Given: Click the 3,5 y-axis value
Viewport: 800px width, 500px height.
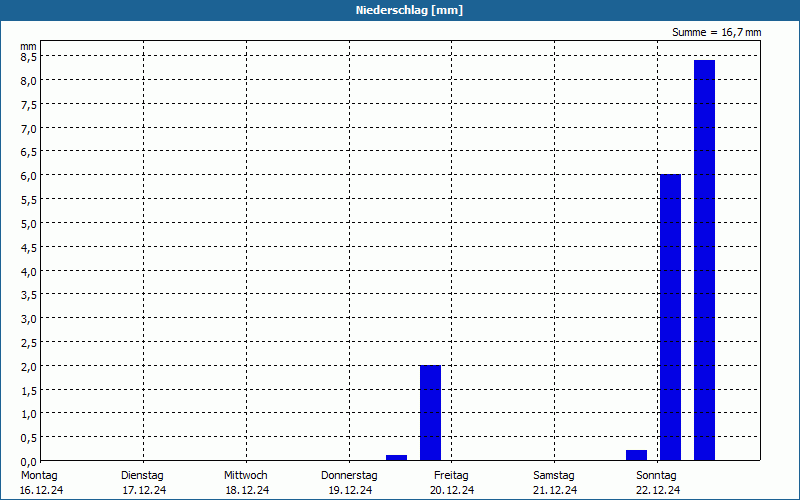Looking at the screenshot, I should point(29,295).
